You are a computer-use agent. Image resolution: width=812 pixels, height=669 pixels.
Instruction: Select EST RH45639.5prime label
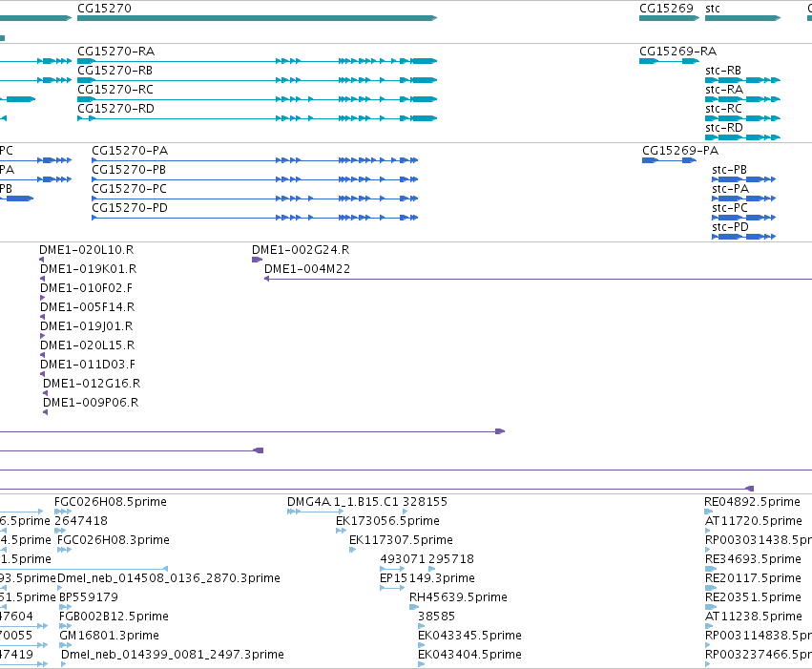point(458,598)
